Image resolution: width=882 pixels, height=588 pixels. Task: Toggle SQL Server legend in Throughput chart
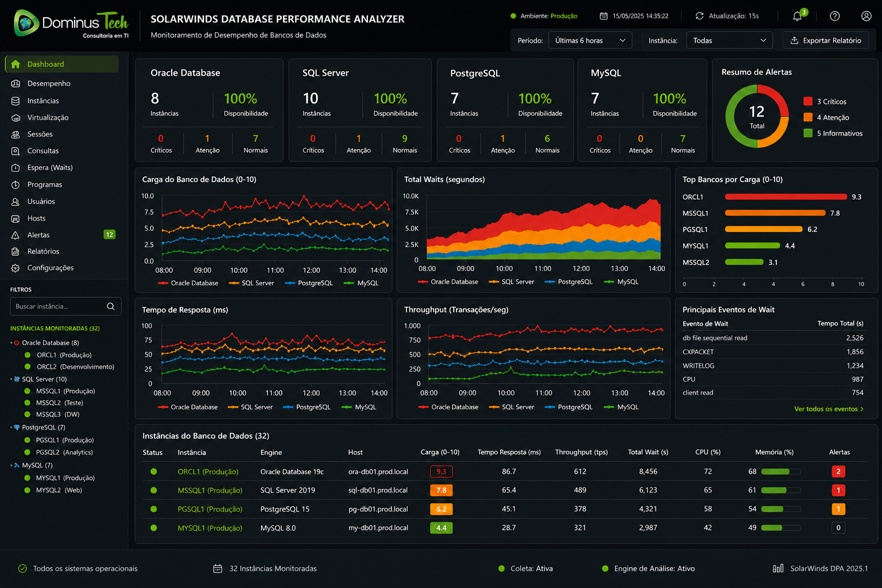coord(511,407)
